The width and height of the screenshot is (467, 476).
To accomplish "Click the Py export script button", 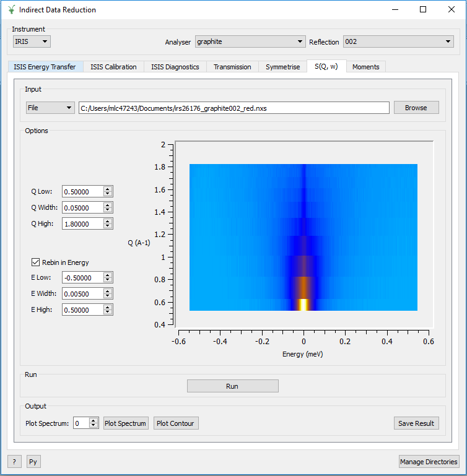I will 33,462.
